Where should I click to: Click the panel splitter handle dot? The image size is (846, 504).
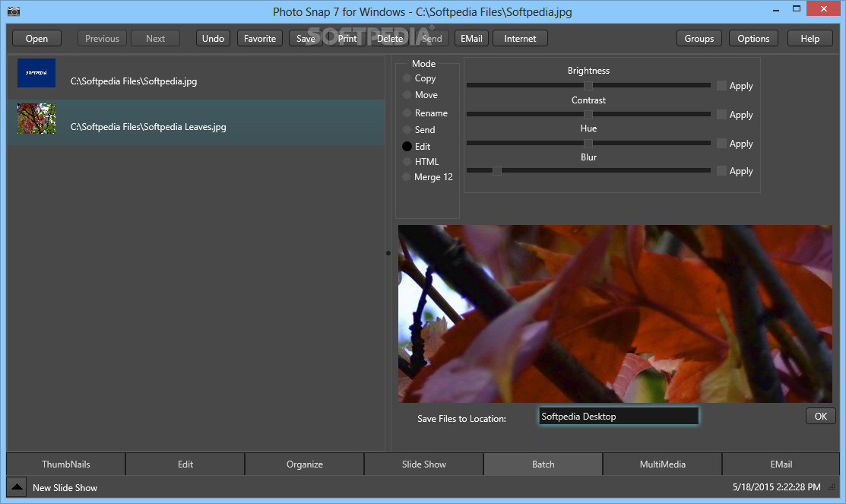click(388, 252)
